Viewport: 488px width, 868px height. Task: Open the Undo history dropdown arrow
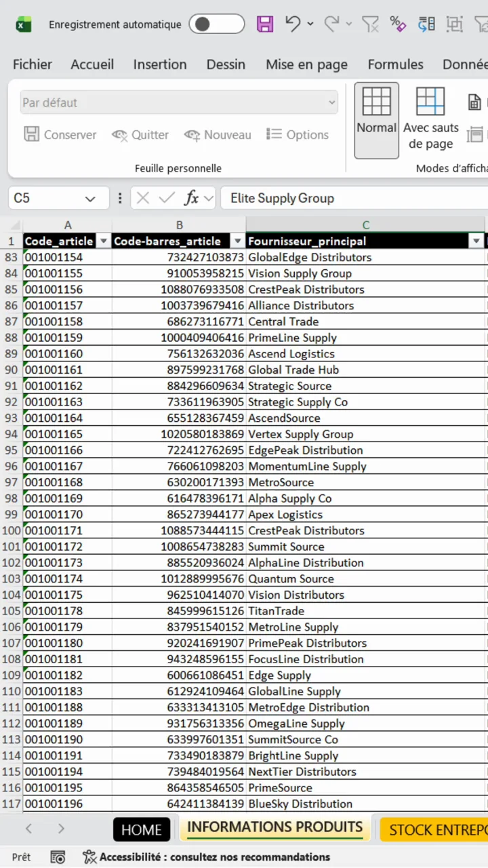point(310,24)
